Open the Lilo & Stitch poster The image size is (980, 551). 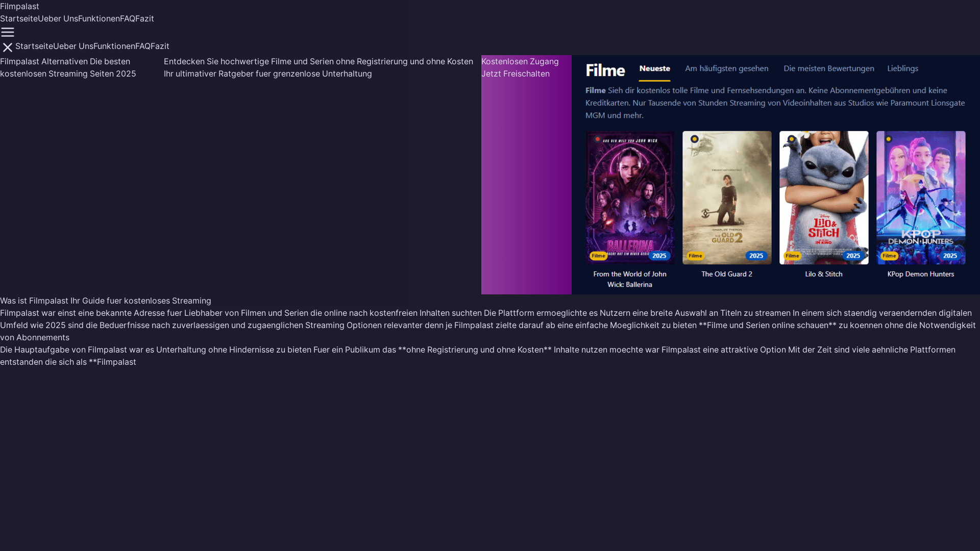[x=824, y=197]
